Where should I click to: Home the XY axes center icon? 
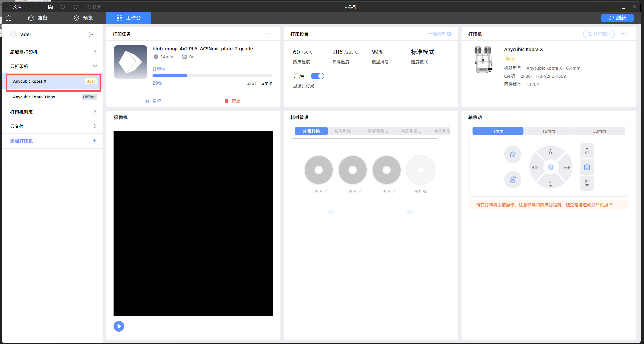point(551,167)
